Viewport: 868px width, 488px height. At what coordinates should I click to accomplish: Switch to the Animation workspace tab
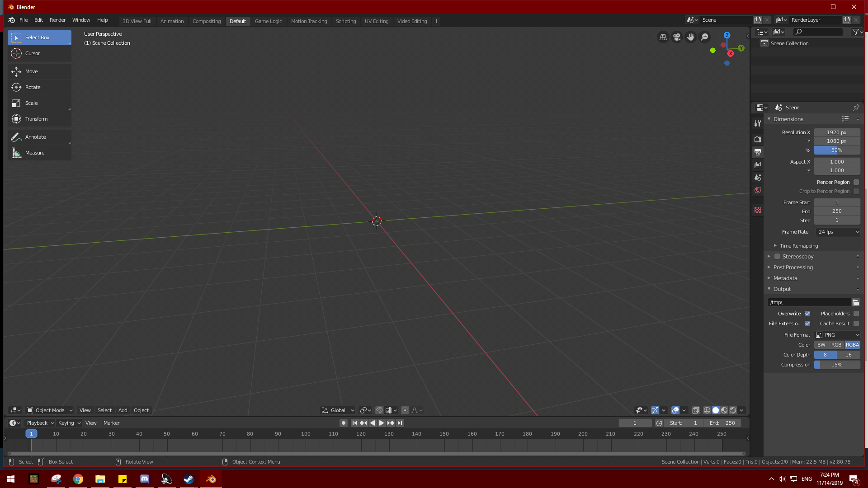172,21
